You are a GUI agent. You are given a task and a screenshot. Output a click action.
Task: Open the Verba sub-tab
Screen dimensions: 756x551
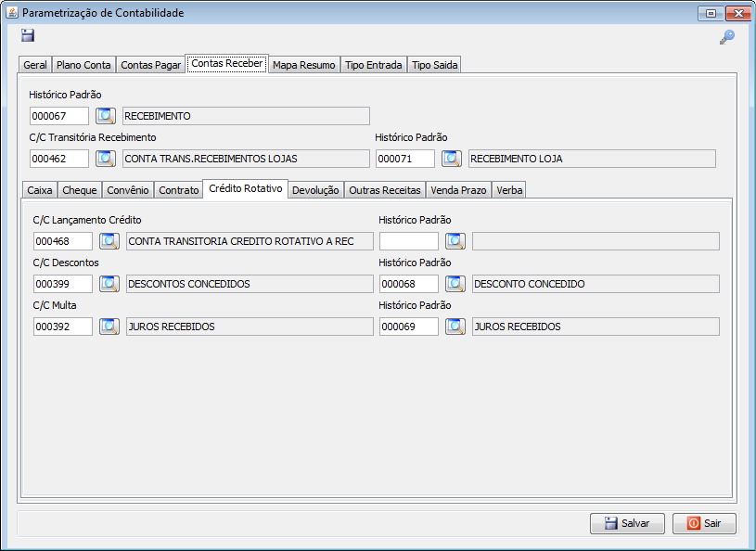(x=509, y=190)
